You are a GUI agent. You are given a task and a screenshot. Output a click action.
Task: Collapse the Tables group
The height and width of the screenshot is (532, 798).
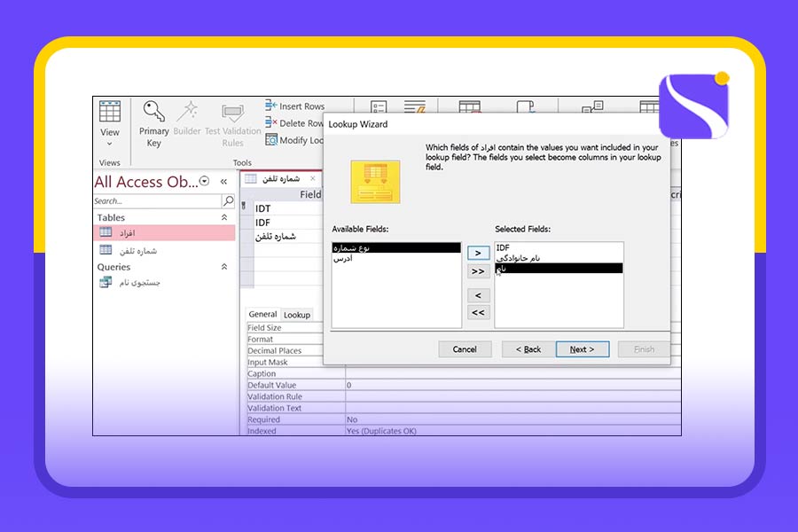(224, 217)
